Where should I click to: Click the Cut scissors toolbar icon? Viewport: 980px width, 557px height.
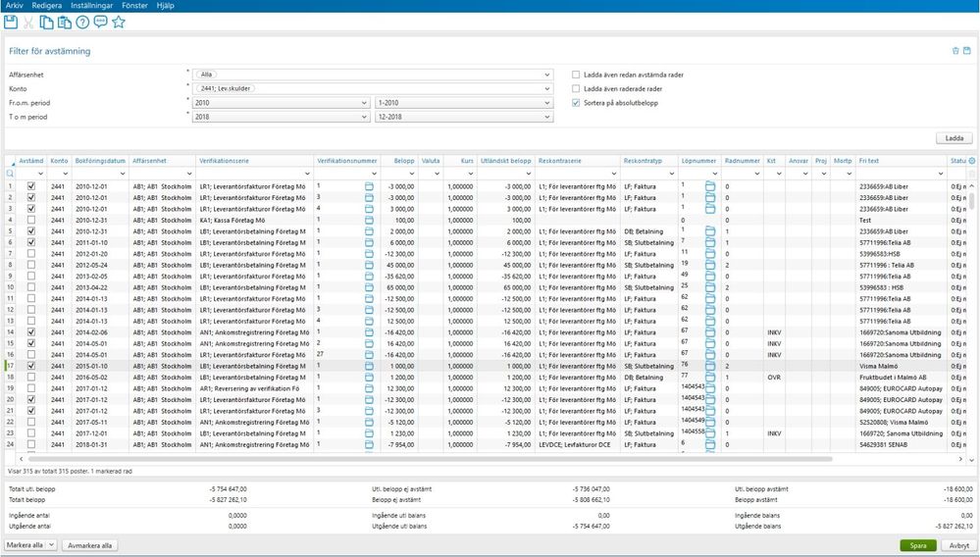(x=28, y=23)
